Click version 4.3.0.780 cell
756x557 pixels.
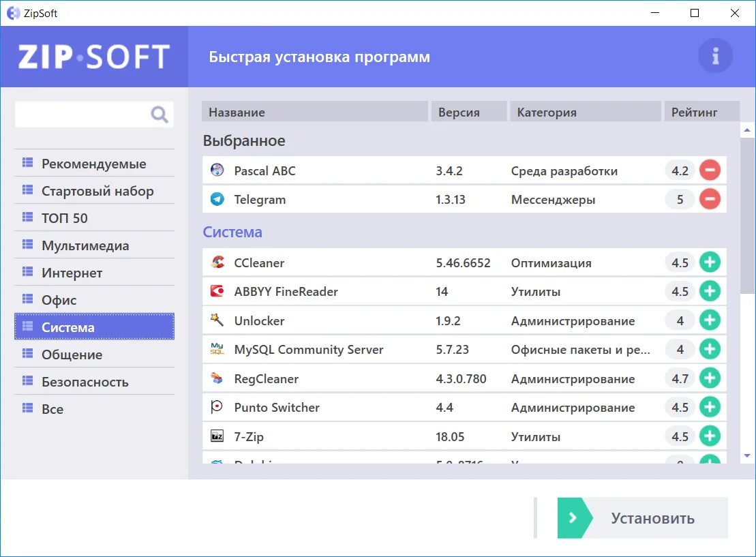(461, 378)
